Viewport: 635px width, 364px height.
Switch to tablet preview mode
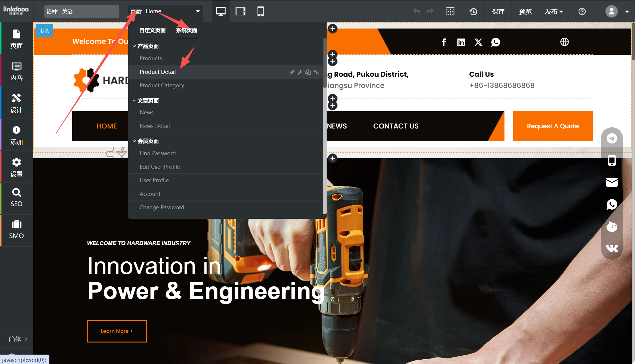[240, 11]
